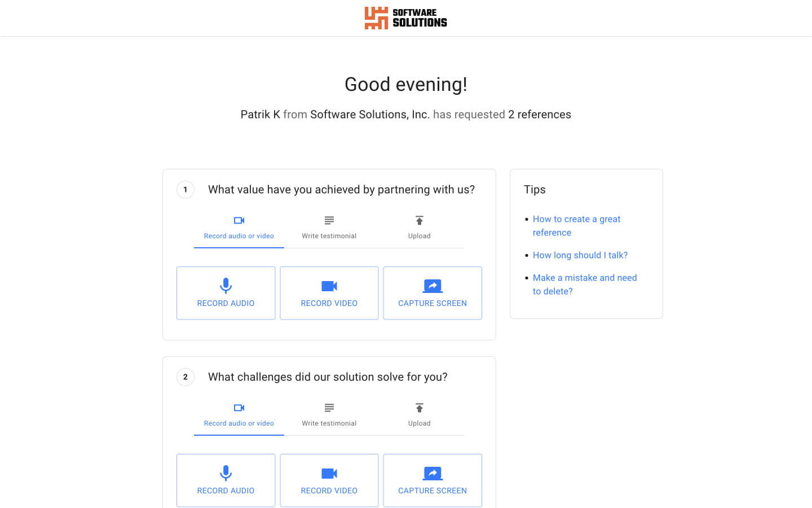Click video camera icon in question 2
This screenshot has width=812, height=508.
329,474
